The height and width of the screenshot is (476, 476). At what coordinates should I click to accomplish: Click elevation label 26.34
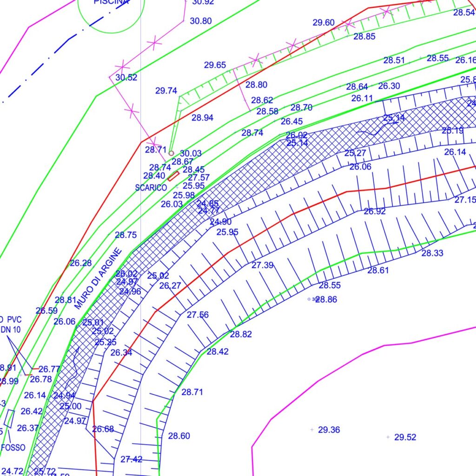[x=121, y=353]
